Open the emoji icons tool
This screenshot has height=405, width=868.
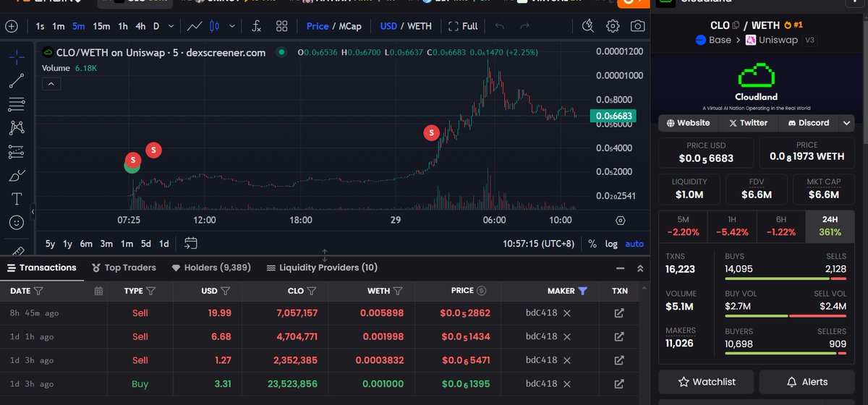pos(16,223)
